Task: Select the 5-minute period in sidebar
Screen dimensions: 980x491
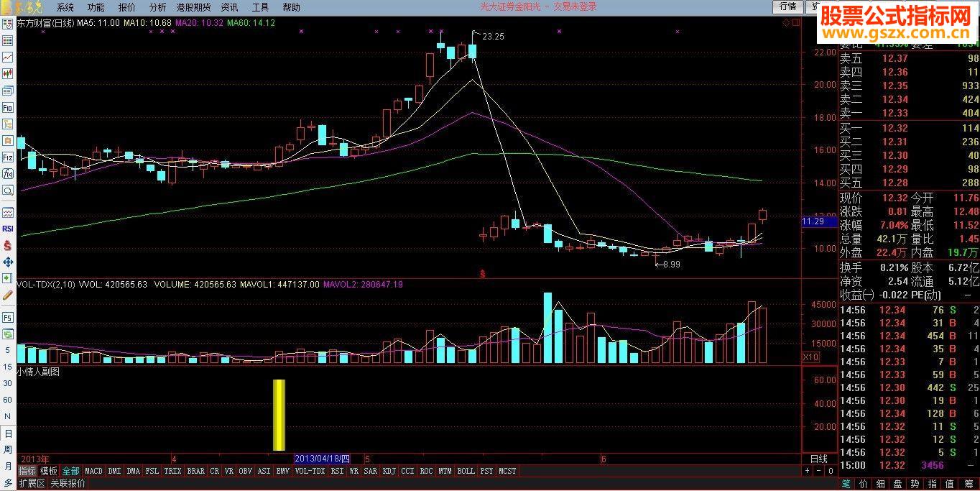Action: point(8,351)
